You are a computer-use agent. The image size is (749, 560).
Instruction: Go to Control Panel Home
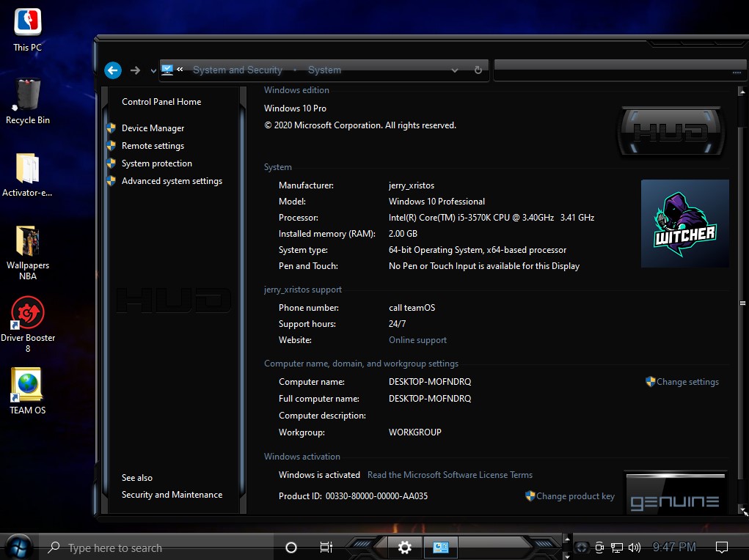coord(161,102)
